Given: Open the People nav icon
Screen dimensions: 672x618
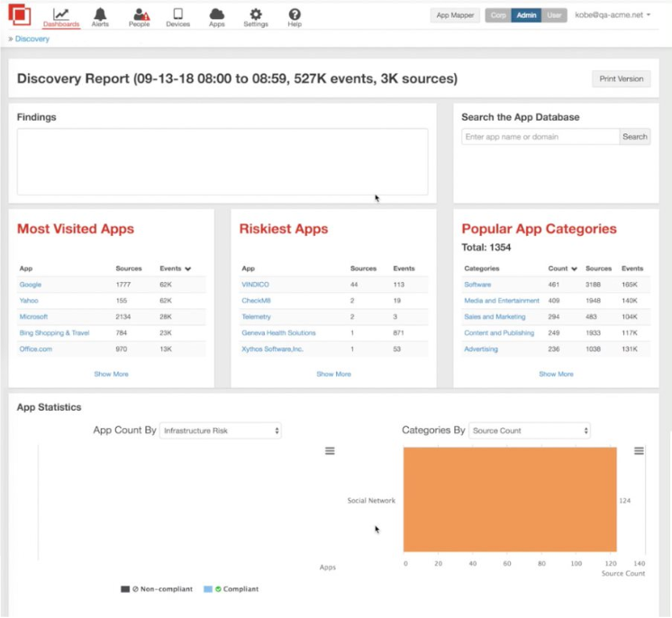Looking at the screenshot, I should 140,18.
